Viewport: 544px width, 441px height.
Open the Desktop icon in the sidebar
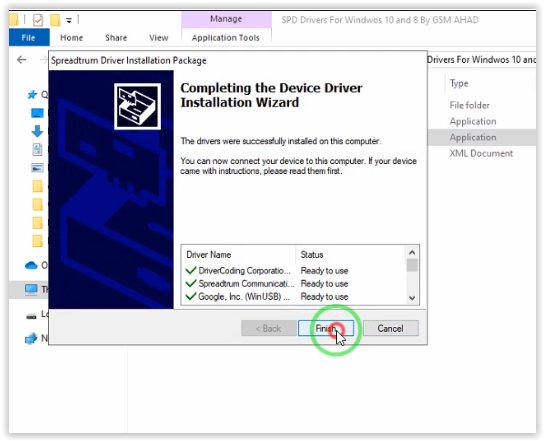click(x=37, y=113)
